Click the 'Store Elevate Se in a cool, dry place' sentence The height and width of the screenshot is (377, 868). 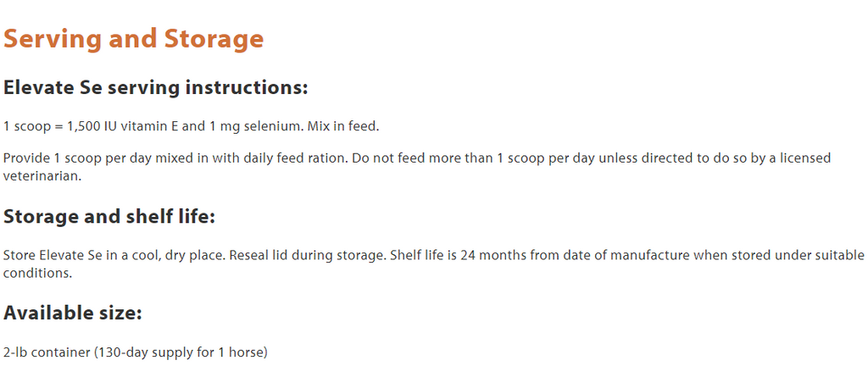click(114, 256)
